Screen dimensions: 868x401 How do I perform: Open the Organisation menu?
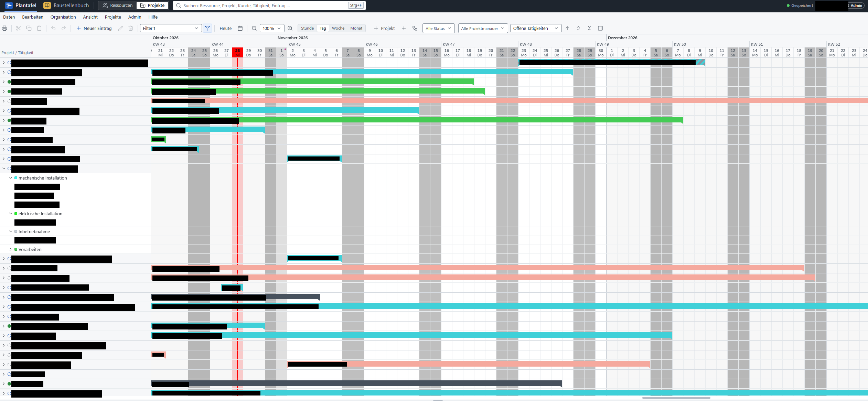tap(63, 17)
